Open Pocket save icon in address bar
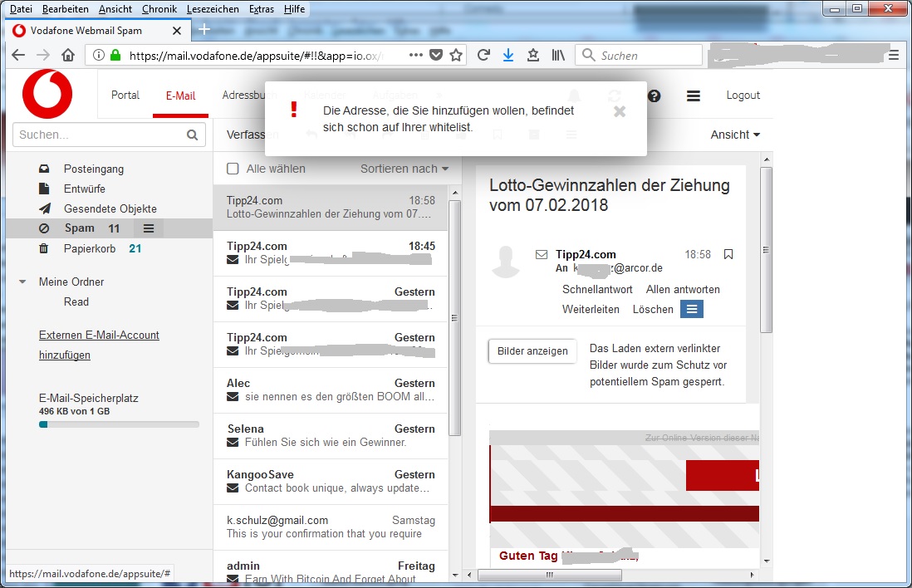The image size is (912, 588). 435,56
